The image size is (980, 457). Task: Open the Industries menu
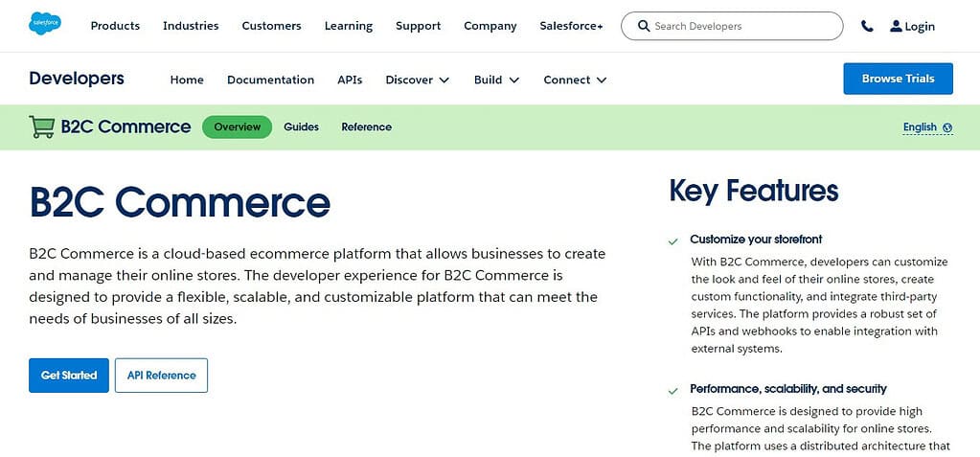point(191,26)
